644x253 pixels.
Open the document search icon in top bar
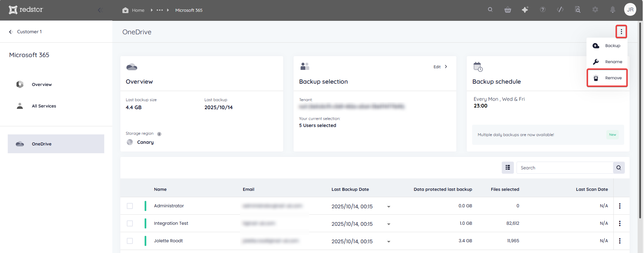point(578,10)
